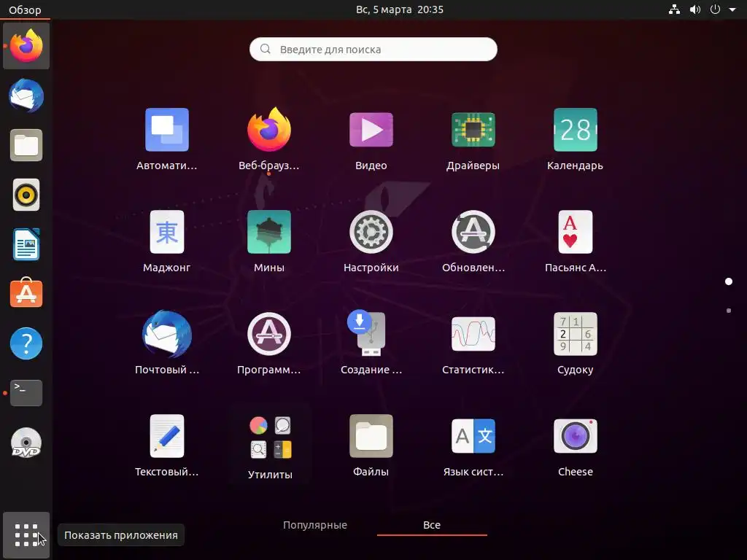Open the Текстовый… editor app

click(167, 446)
